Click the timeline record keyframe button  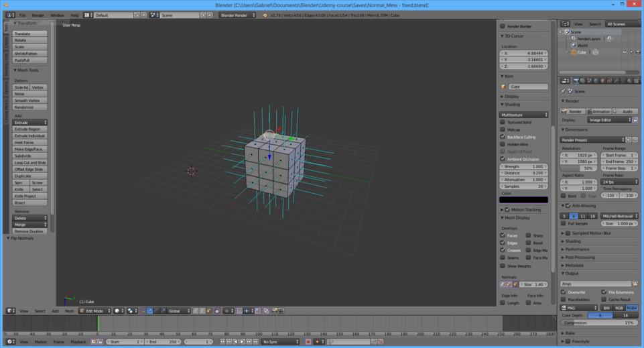point(308,342)
